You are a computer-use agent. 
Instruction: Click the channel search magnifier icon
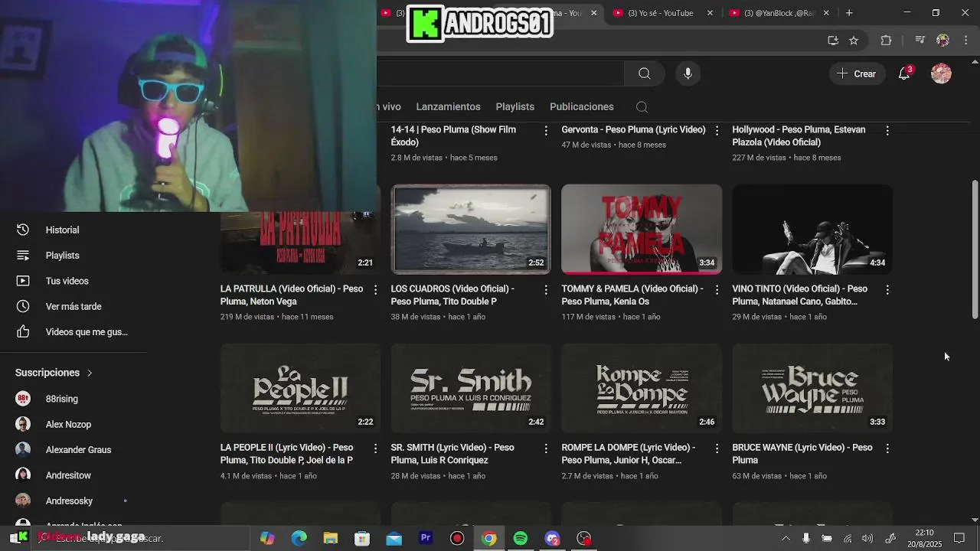pyautogui.click(x=642, y=107)
